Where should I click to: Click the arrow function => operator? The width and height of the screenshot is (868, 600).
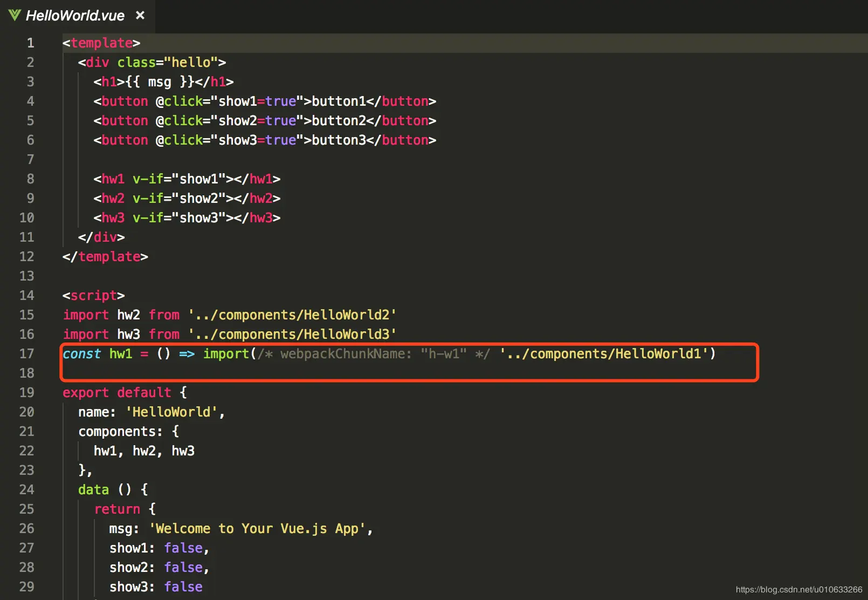point(187,354)
